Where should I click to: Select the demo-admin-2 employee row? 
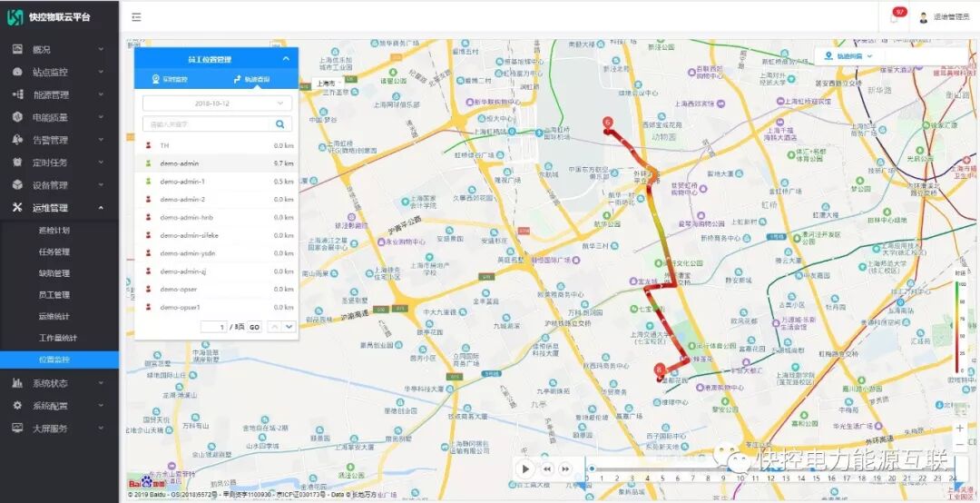[x=217, y=200]
